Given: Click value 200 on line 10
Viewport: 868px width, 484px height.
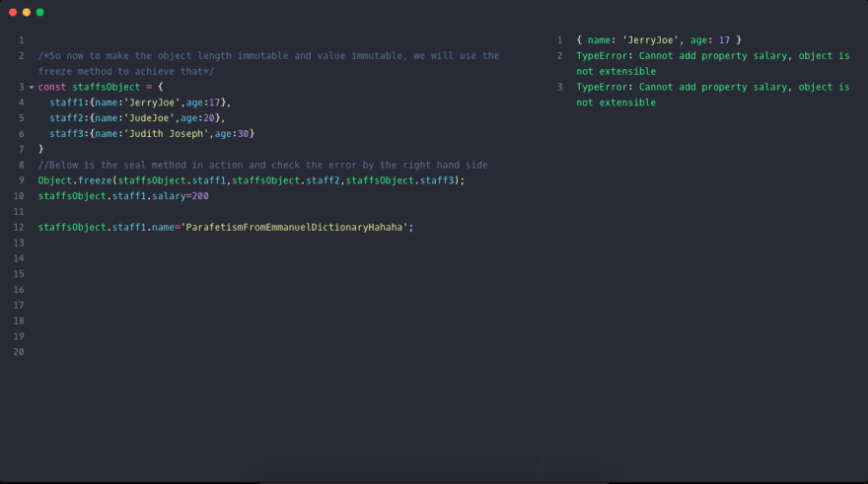Looking at the screenshot, I should 200,196.
